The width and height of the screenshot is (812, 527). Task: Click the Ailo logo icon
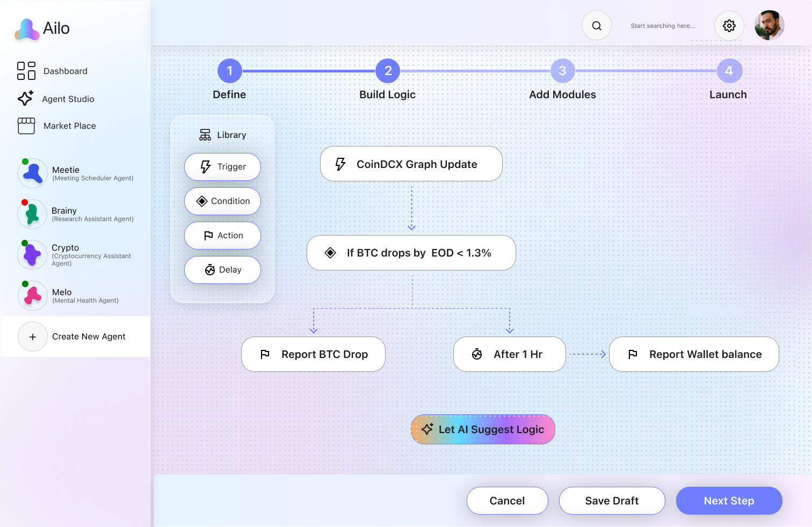[27, 30]
